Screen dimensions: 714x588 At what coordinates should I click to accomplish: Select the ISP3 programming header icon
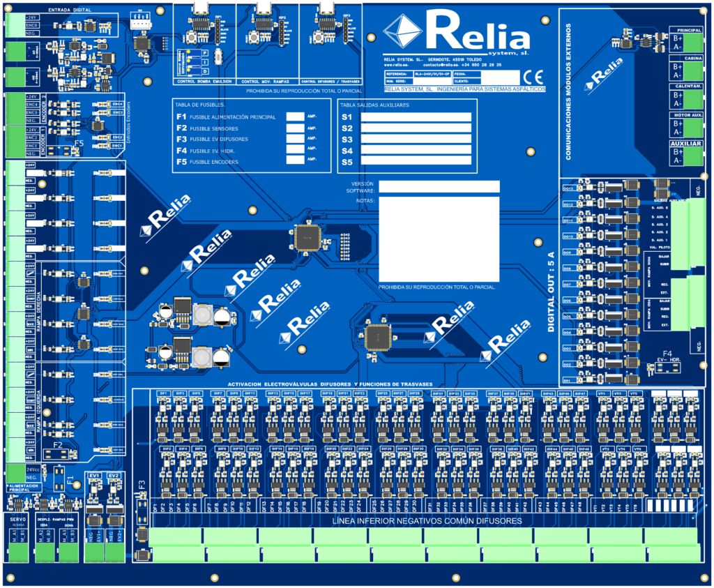tap(346, 31)
